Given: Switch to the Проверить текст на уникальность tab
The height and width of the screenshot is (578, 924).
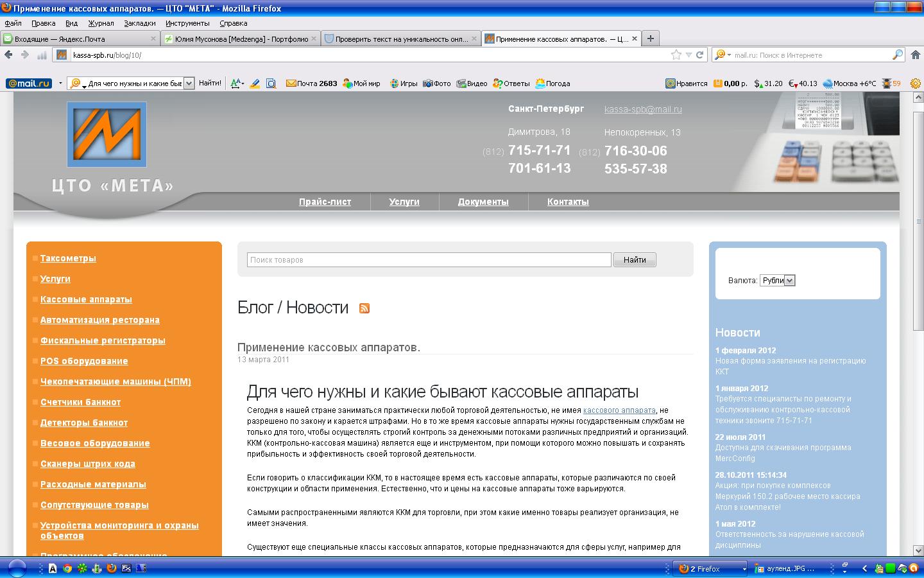Looking at the screenshot, I should point(401,39).
